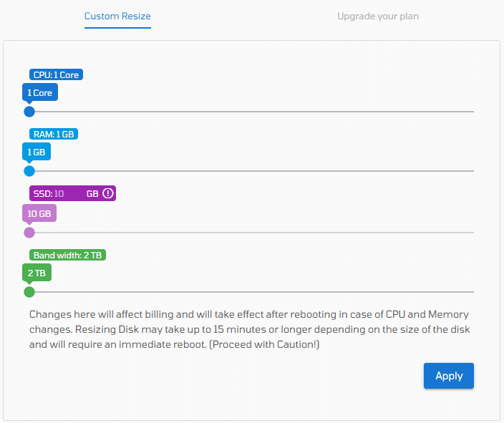Click the Band width: 2 TB label badge
Image resolution: width=504 pixels, height=423 pixels.
click(67, 255)
